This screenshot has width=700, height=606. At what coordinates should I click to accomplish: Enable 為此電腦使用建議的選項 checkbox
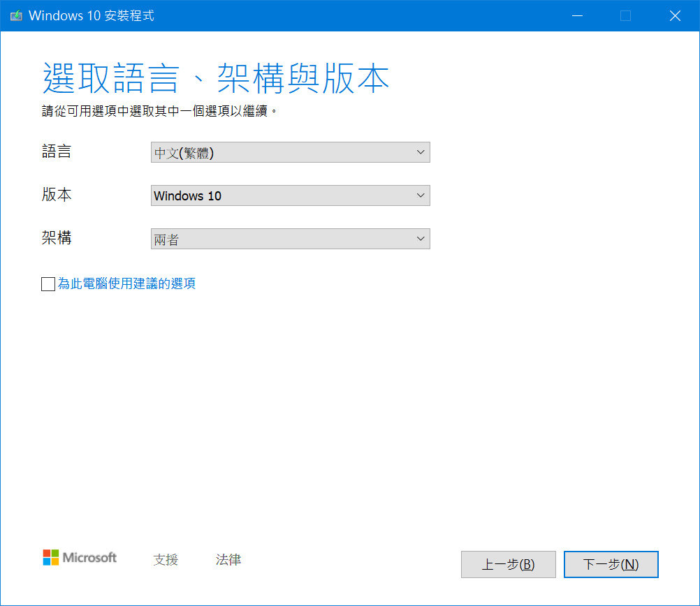(48, 283)
